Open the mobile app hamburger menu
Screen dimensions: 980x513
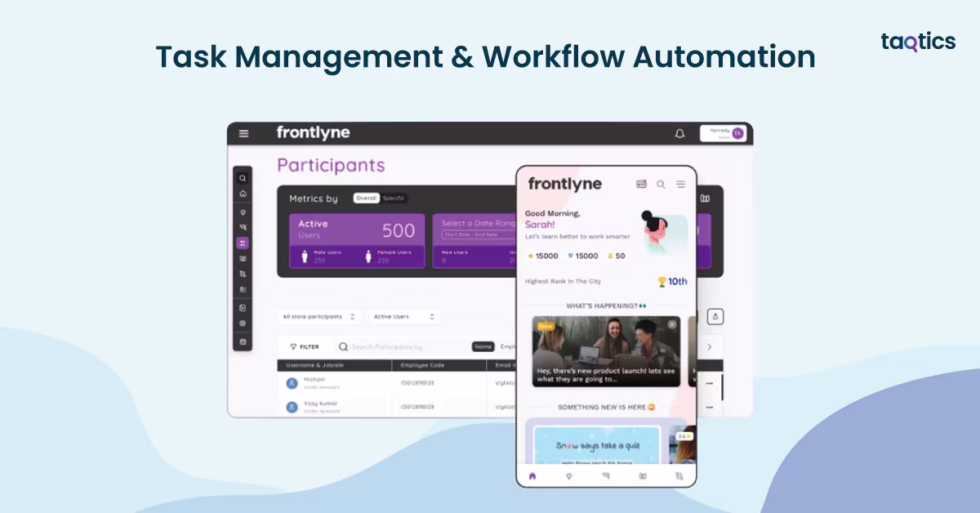click(680, 185)
